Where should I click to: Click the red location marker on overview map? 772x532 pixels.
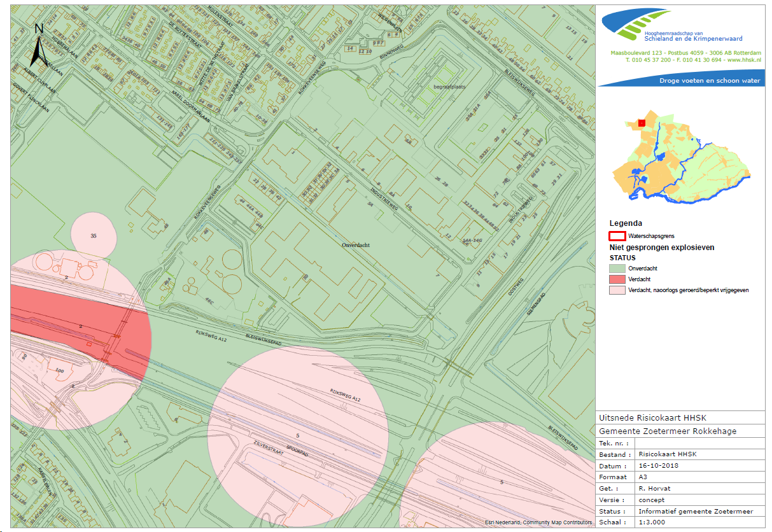pos(642,122)
